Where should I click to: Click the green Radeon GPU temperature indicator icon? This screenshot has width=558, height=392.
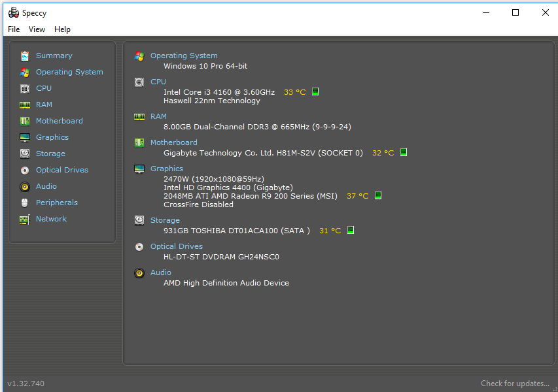(378, 195)
